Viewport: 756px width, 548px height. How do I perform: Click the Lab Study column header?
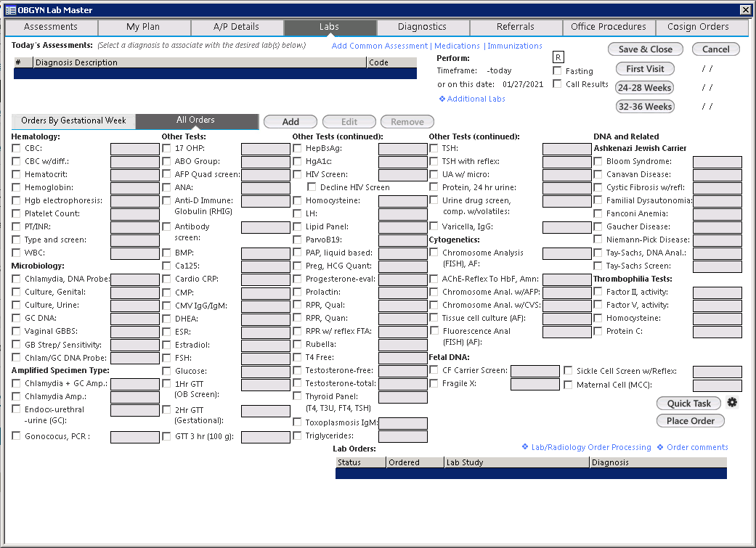click(x=517, y=462)
